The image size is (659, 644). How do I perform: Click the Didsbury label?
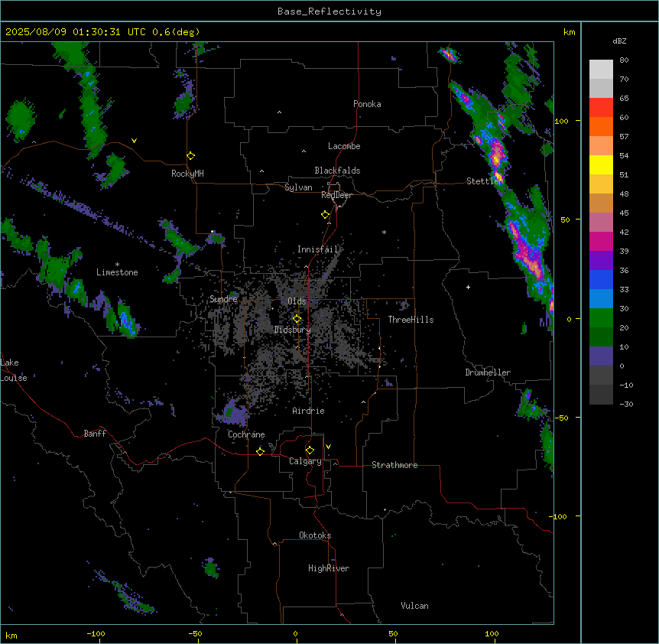point(292,330)
